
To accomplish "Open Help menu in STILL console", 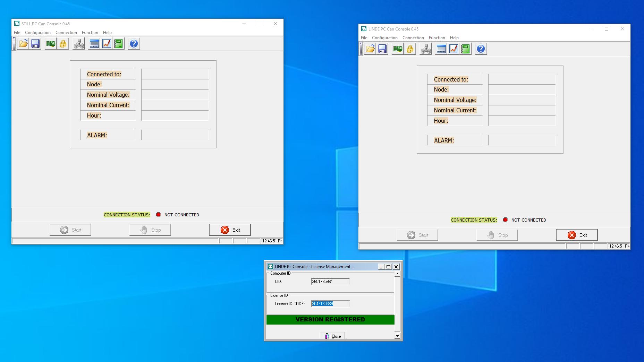I will click(107, 33).
